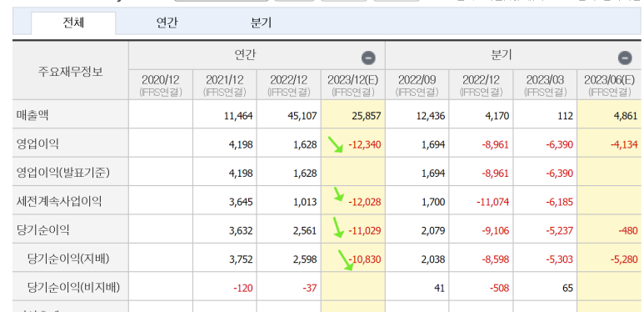Click 당기순이익 value -5,237

coord(559,231)
